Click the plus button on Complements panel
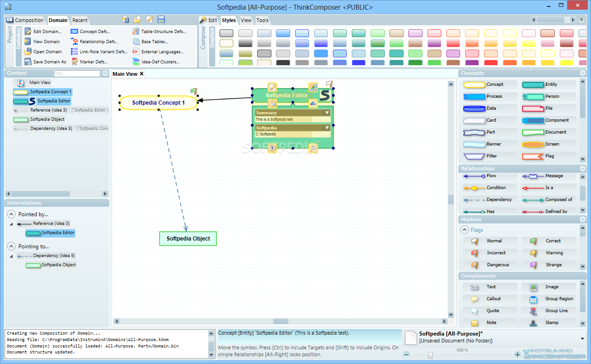The width and height of the screenshot is (591, 364). point(583,276)
